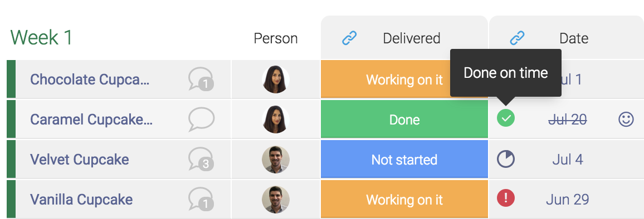This screenshot has width=644, height=219.
Task: Open Vanilla Cupcake's Working on it status
Action: (404, 200)
